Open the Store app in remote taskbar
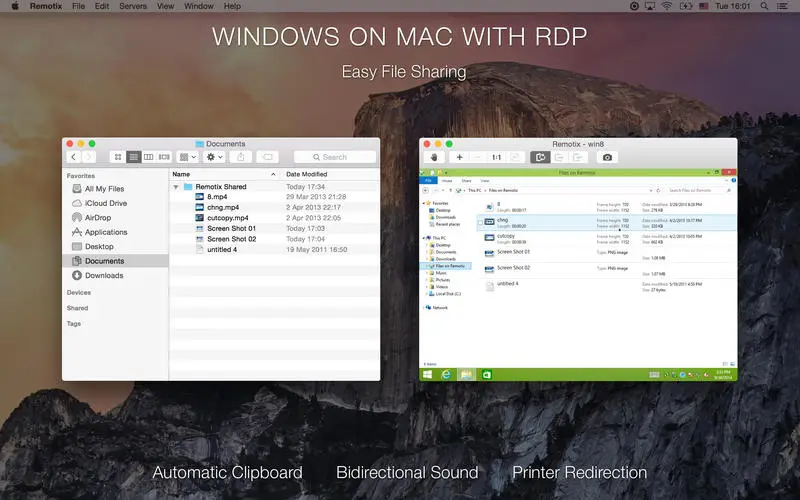The width and height of the screenshot is (800, 500). pyautogui.click(x=487, y=374)
